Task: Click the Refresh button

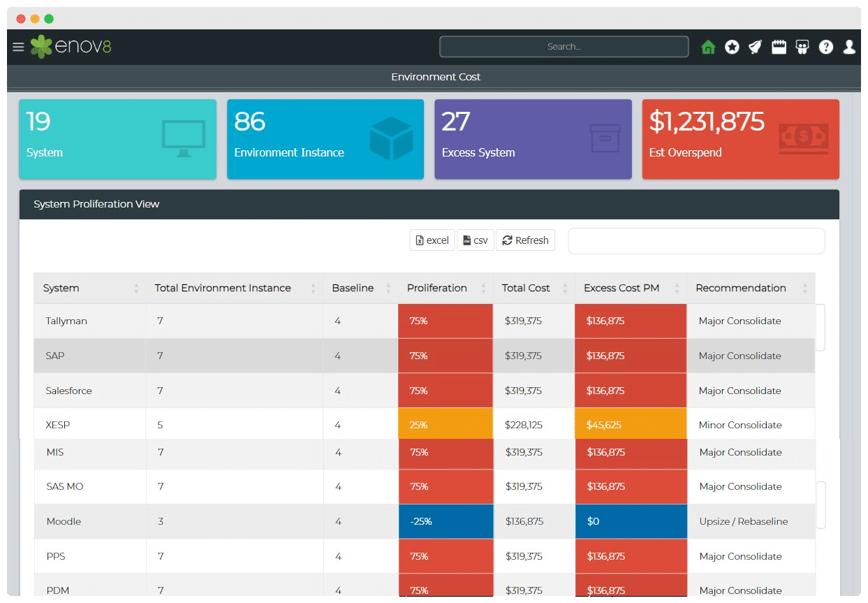Action: (x=525, y=240)
